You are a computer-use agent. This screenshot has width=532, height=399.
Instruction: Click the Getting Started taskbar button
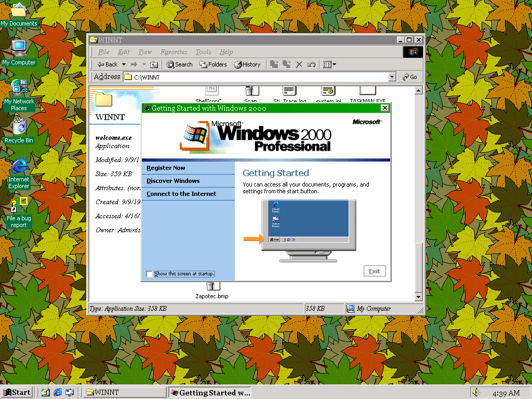pyautogui.click(x=210, y=393)
